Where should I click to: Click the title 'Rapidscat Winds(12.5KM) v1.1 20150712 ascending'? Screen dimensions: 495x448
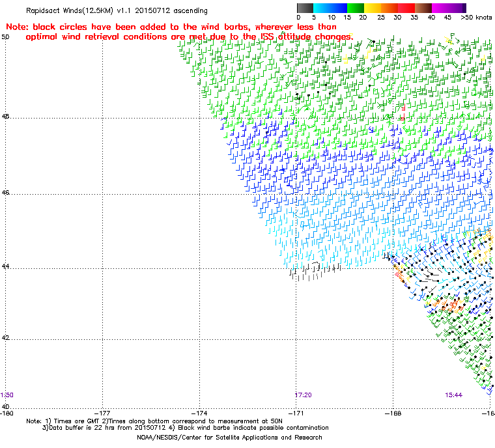(x=117, y=10)
